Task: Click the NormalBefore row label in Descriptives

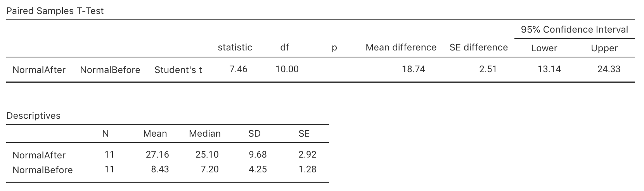Action: click(42, 170)
